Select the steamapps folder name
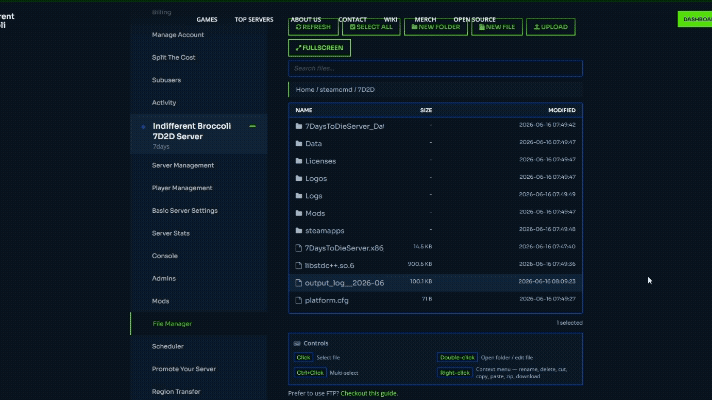 325,231
